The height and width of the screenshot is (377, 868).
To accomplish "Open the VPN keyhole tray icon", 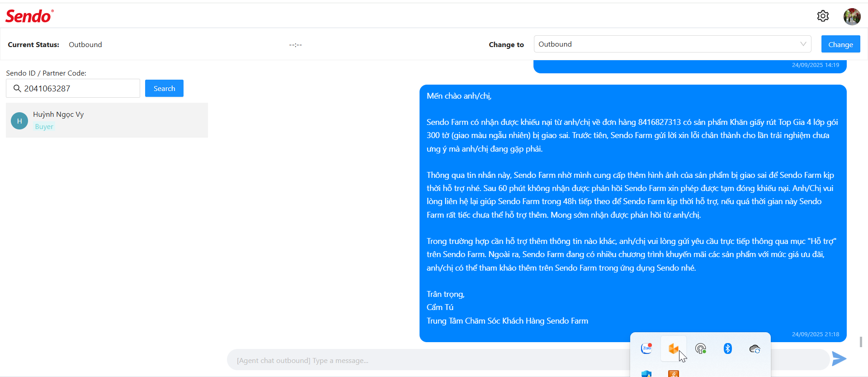I will 701,348.
